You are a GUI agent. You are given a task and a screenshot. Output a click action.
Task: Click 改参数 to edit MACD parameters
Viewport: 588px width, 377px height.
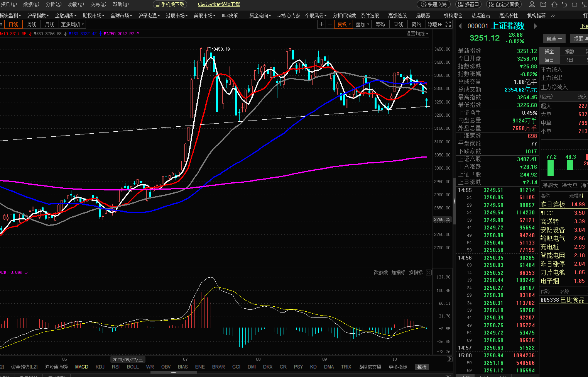coord(381,272)
